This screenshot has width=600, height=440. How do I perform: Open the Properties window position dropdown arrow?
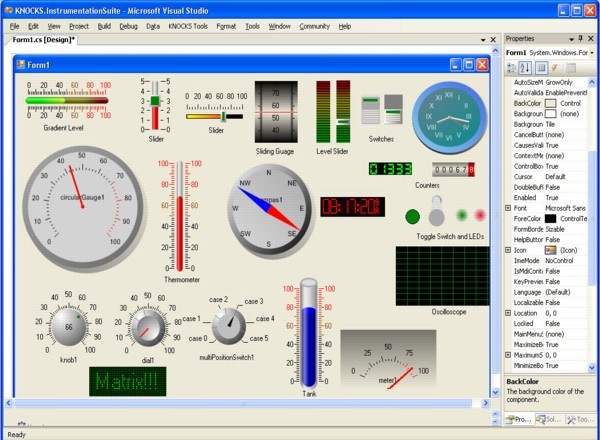[571, 39]
